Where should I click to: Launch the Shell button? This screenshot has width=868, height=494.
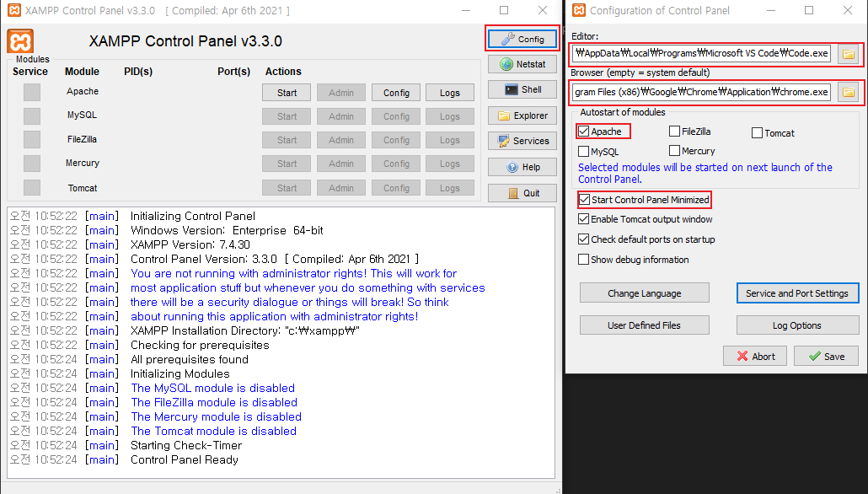[x=522, y=89]
